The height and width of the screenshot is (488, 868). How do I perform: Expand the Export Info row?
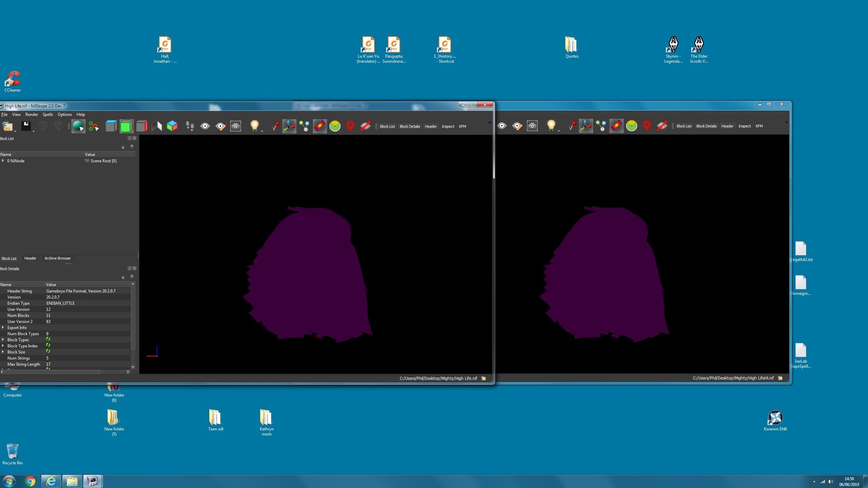[x=3, y=328]
